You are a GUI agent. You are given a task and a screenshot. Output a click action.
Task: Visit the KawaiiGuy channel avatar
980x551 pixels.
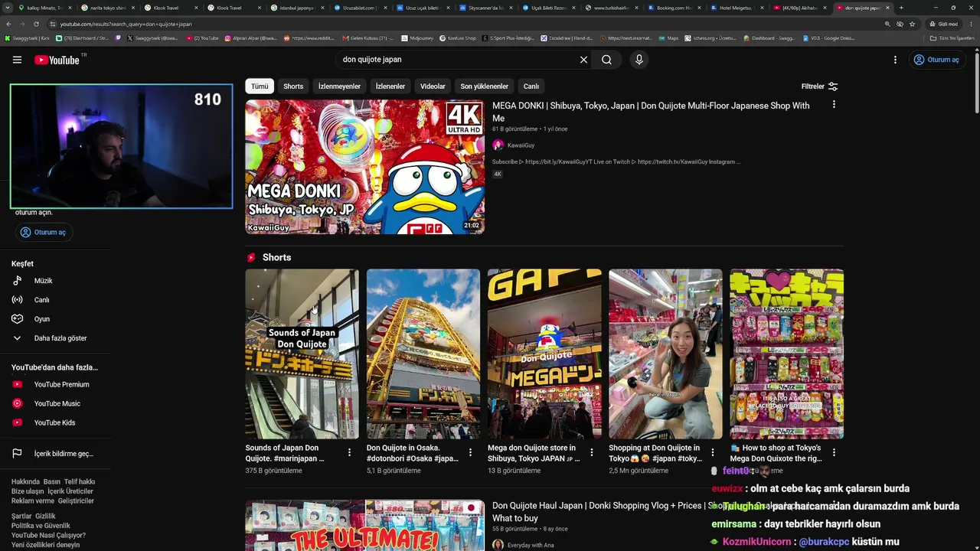pyautogui.click(x=498, y=145)
